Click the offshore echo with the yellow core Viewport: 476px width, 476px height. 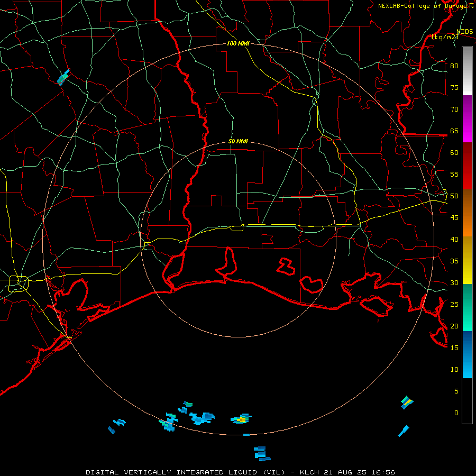point(241,419)
